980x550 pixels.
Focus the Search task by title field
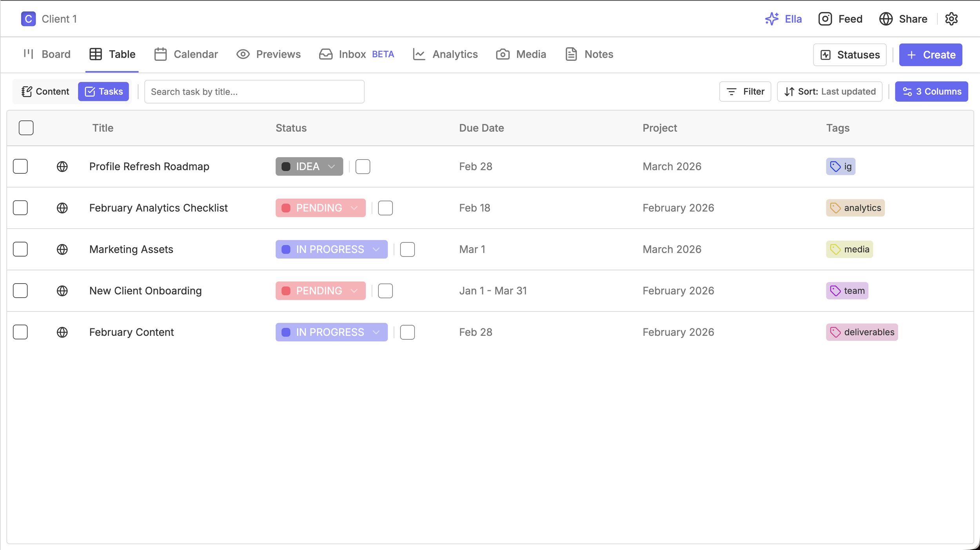pyautogui.click(x=254, y=92)
